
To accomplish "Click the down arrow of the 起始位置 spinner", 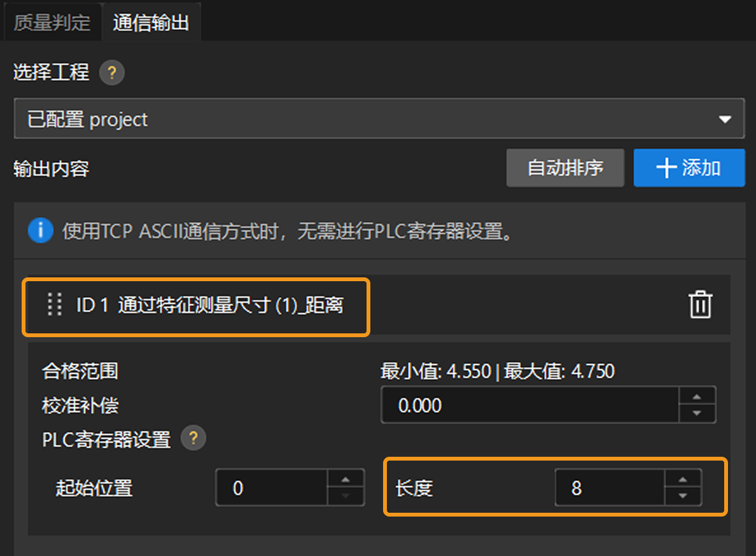I will [346, 495].
